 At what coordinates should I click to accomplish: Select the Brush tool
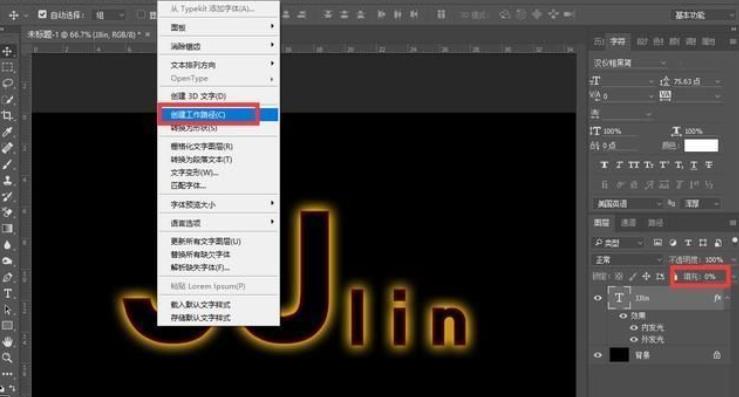pos(8,165)
